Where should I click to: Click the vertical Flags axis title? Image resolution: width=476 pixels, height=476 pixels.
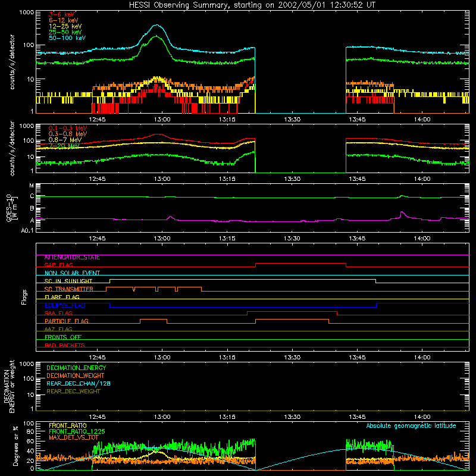coord(24,297)
